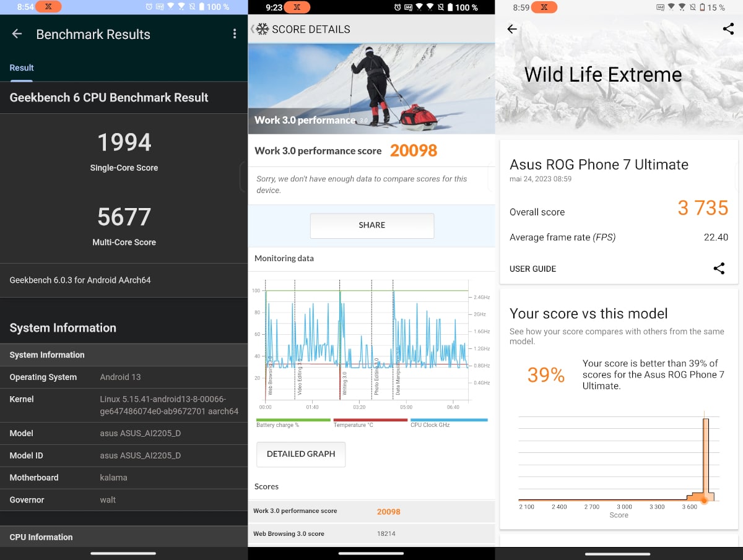Select the Governor walt row
This screenshot has height=560, width=743.
tap(124, 500)
